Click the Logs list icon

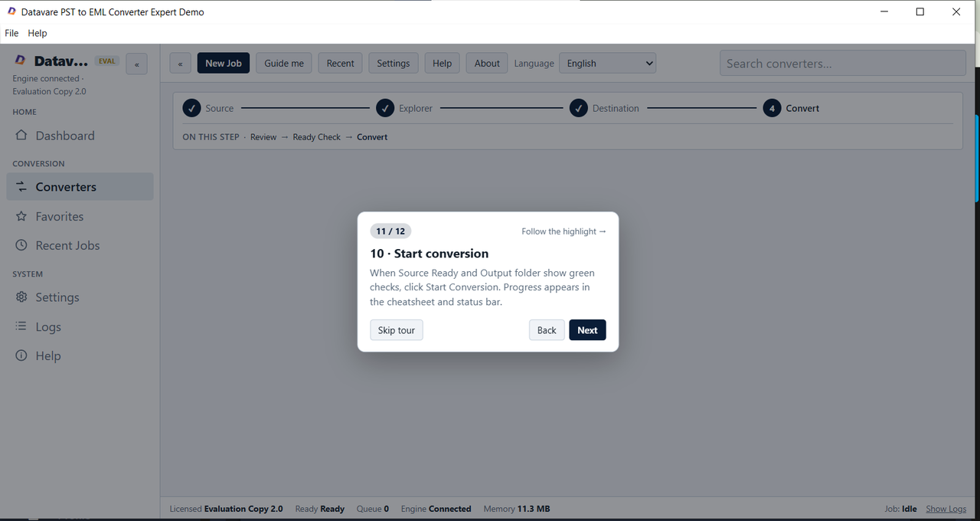tap(21, 326)
